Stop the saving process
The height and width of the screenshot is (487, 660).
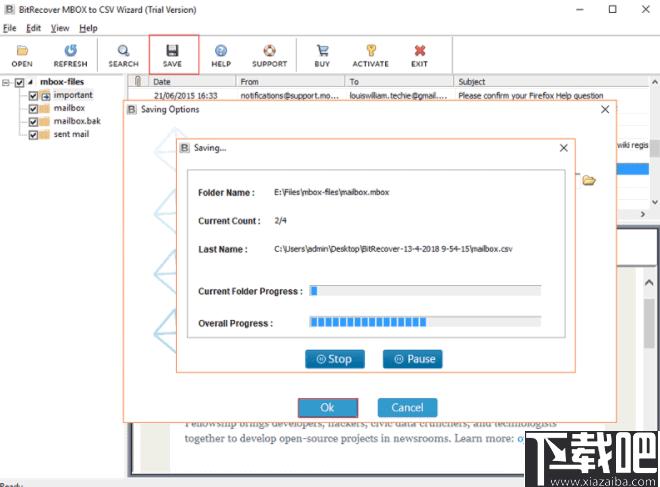[335, 359]
